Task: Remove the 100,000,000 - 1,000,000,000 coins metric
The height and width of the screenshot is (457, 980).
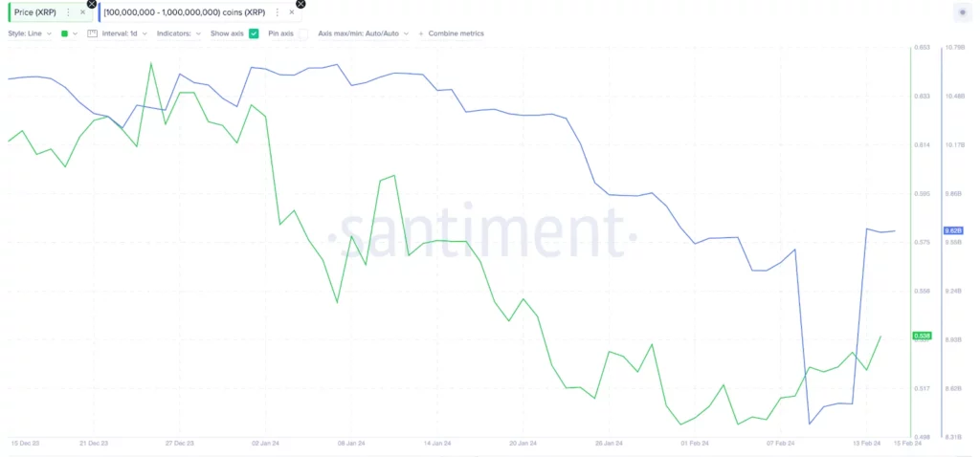Action: (x=291, y=11)
